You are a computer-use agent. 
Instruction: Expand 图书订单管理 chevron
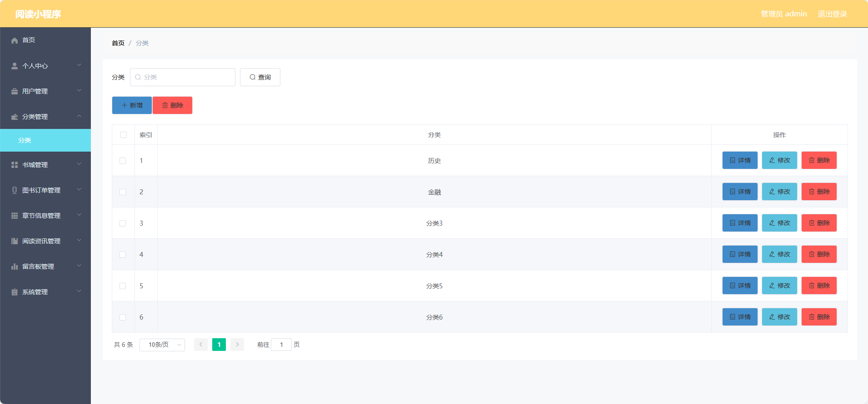pos(79,190)
